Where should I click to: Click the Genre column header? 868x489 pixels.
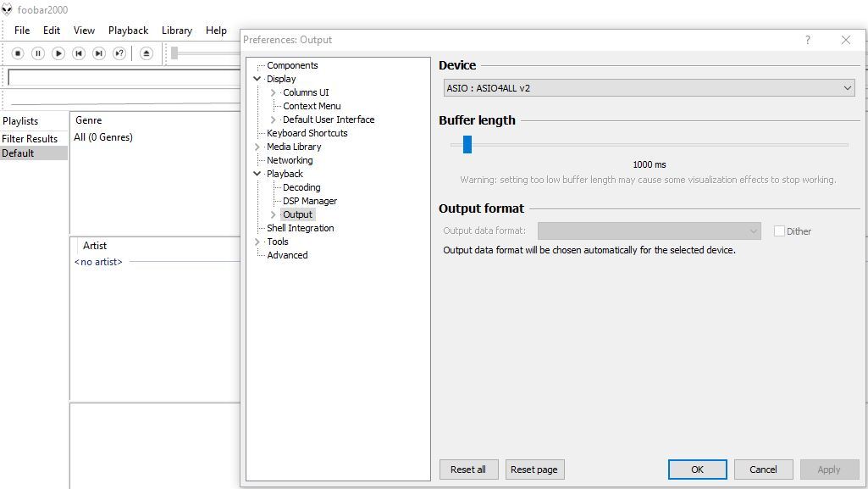[x=89, y=120]
